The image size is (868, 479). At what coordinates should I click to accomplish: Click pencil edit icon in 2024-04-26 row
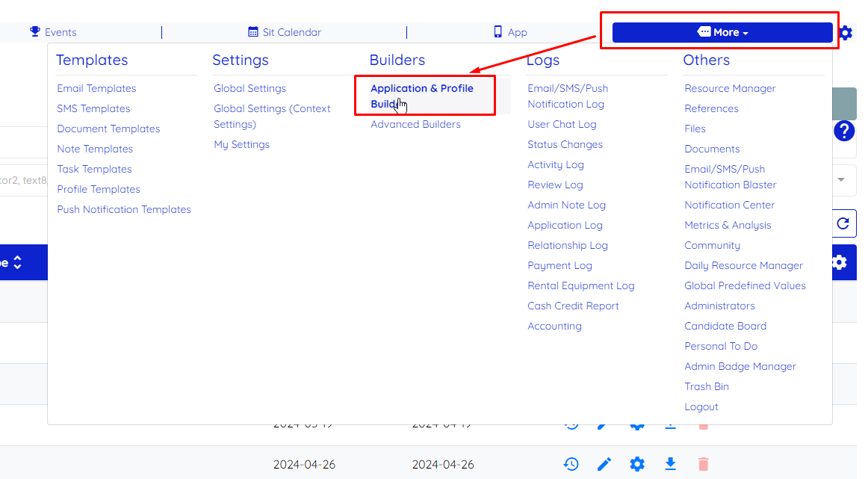point(604,464)
